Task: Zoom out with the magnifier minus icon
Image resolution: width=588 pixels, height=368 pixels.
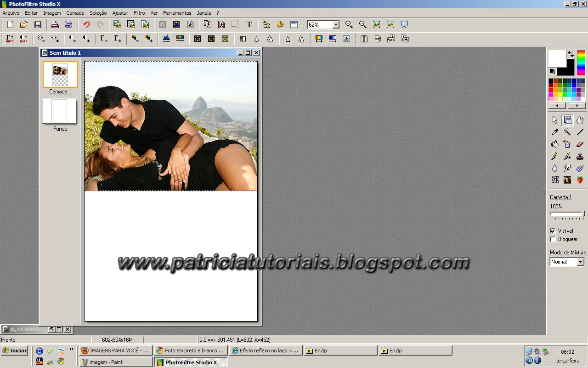Action: [363, 24]
